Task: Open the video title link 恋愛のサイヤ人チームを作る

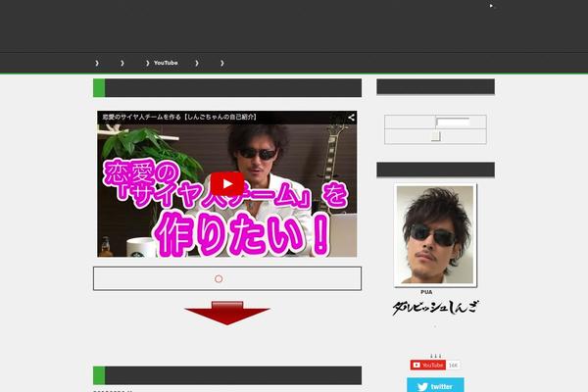Action: [x=179, y=117]
